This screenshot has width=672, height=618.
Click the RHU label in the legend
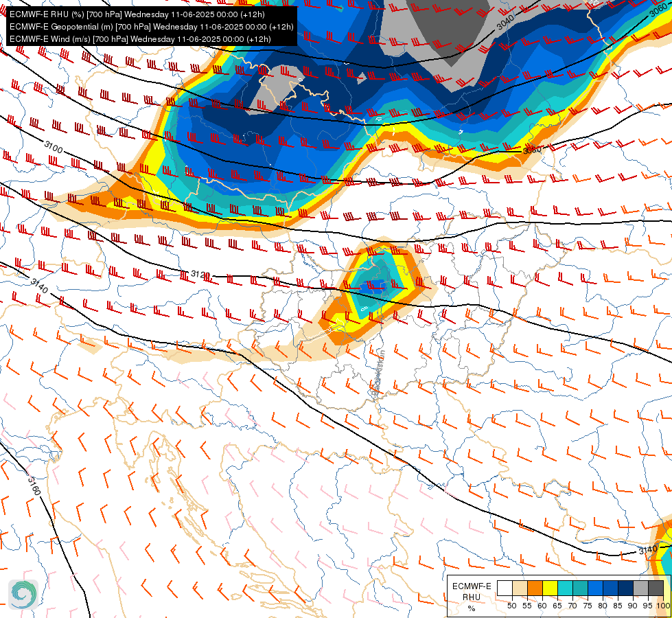[472, 597]
